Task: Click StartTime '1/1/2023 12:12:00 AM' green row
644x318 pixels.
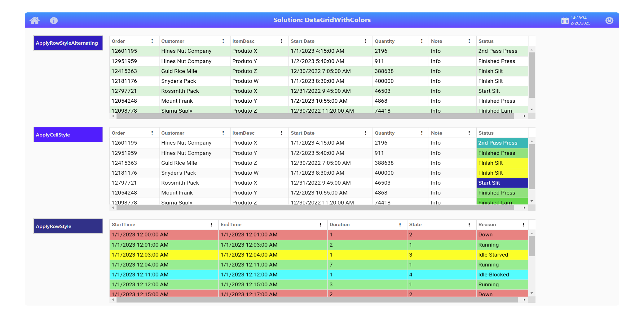Action: [x=140, y=284]
